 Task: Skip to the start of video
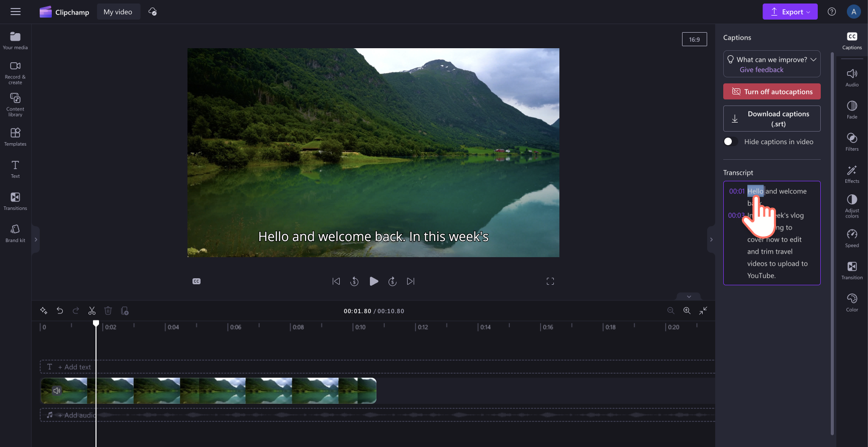336,281
